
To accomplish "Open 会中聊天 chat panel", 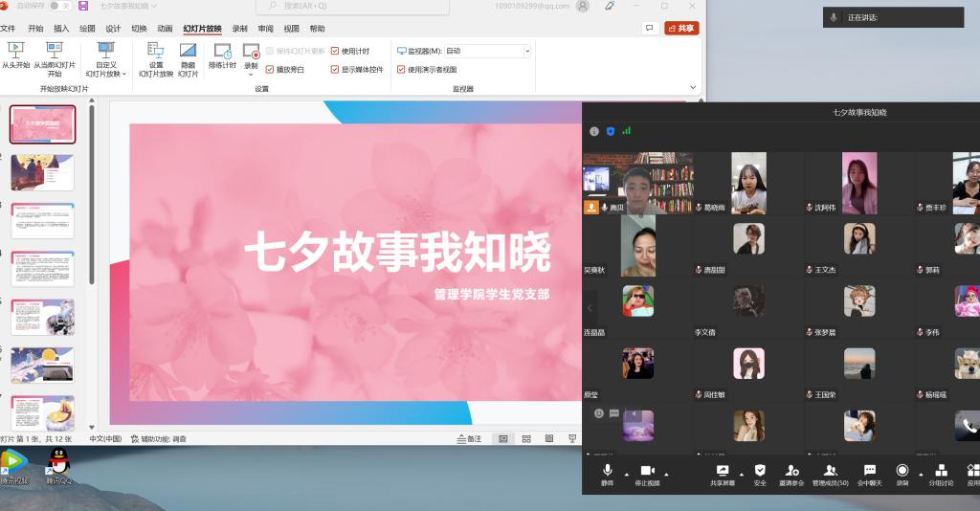I will point(869,470).
